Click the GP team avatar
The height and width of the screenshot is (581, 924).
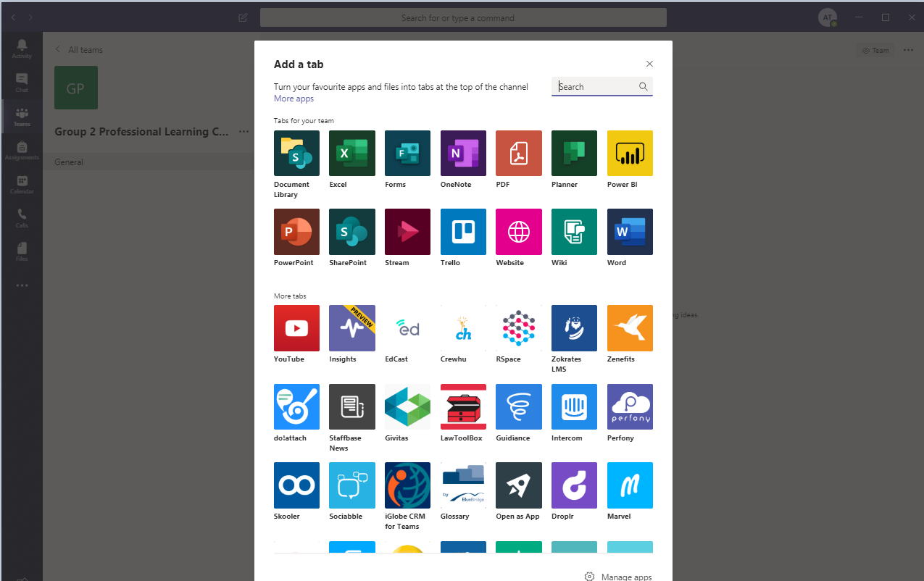tap(76, 88)
